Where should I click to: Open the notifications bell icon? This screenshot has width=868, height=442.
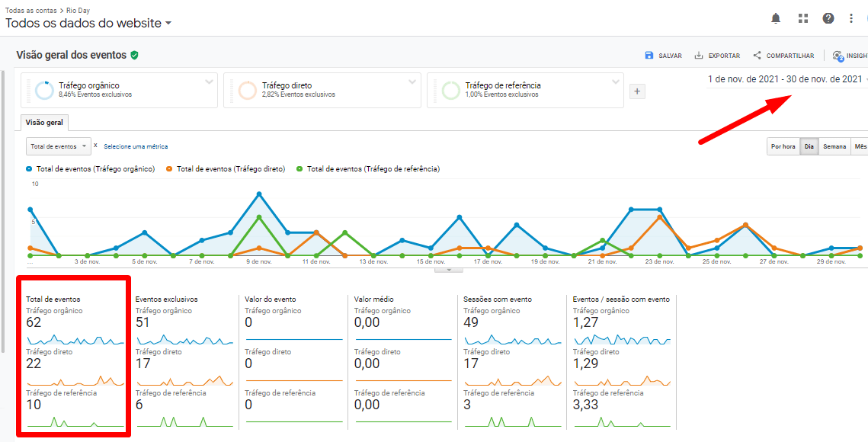coord(776,18)
